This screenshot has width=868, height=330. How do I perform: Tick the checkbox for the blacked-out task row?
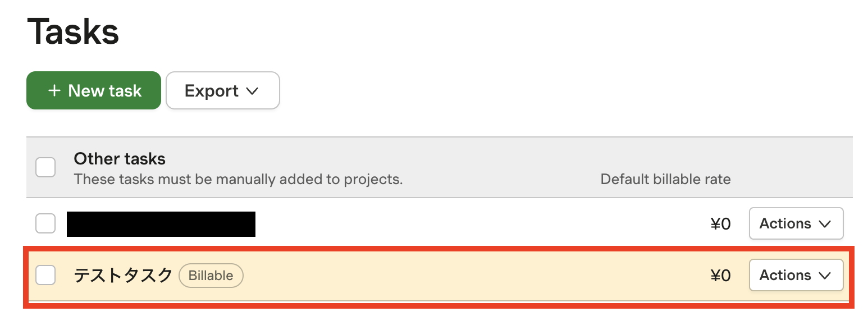click(x=45, y=223)
